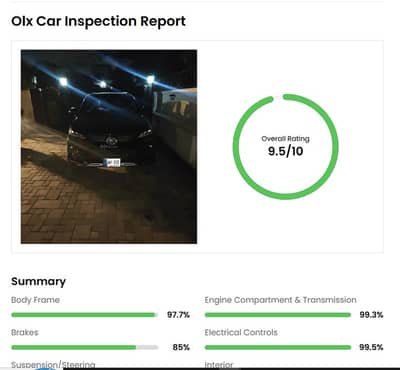
Task: Click the 85% brakes score
Action: click(181, 347)
